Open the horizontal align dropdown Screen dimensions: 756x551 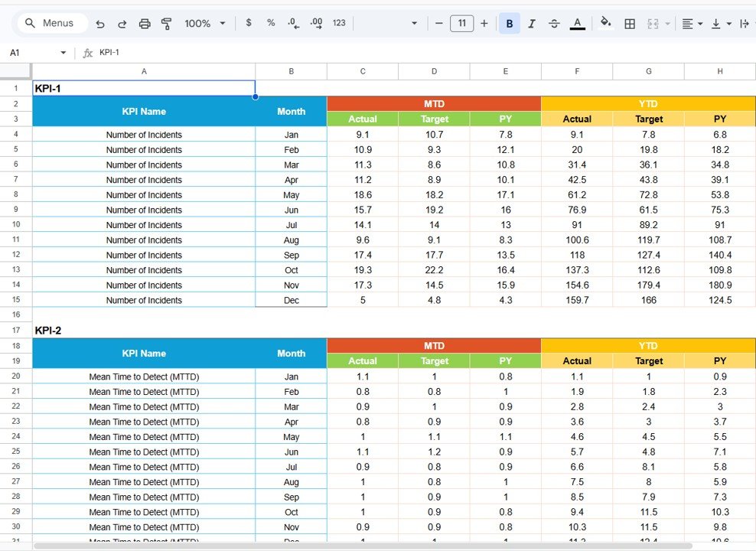[692, 23]
